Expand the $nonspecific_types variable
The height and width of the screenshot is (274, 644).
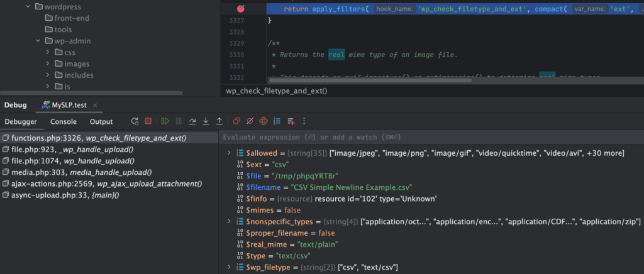[229, 221]
